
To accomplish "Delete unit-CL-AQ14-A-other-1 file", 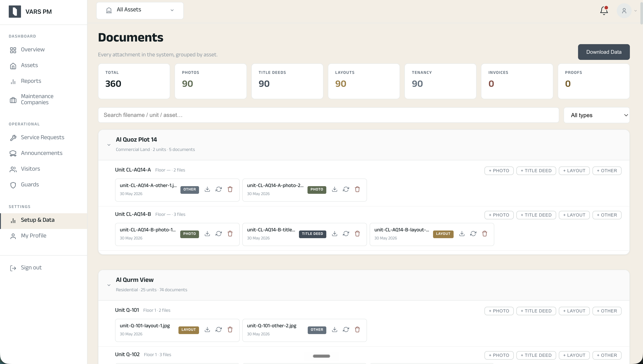I will click(230, 189).
